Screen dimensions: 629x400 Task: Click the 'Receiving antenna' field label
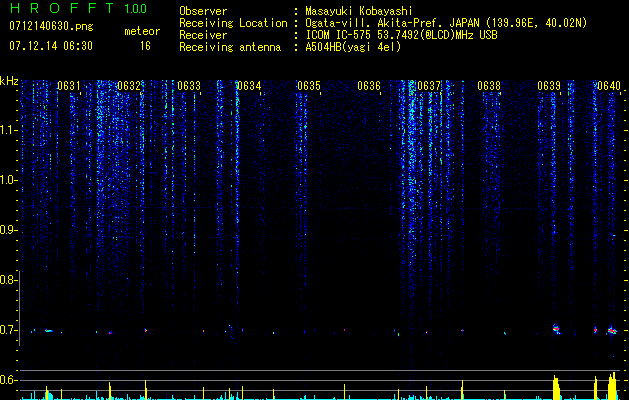(230, 47)
